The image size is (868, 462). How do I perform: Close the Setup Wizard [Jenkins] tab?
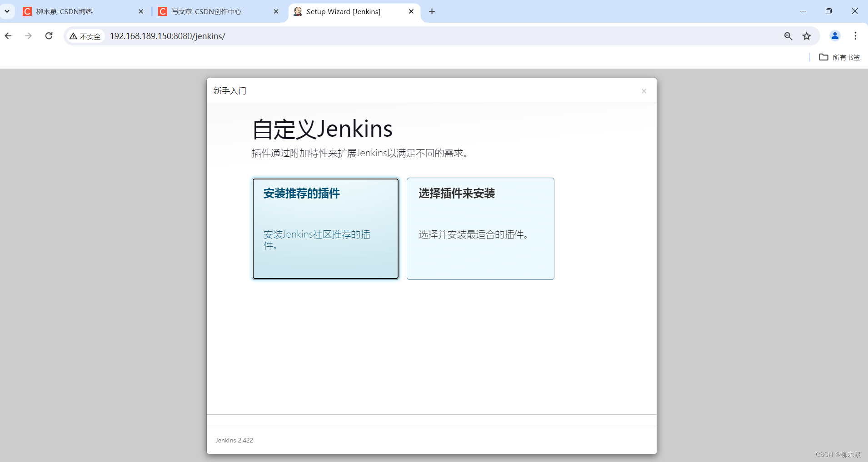411,11
